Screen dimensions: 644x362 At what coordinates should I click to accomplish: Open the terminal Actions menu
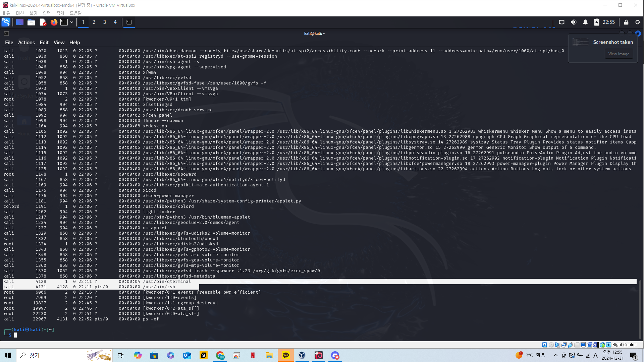[x=26, y=43]
